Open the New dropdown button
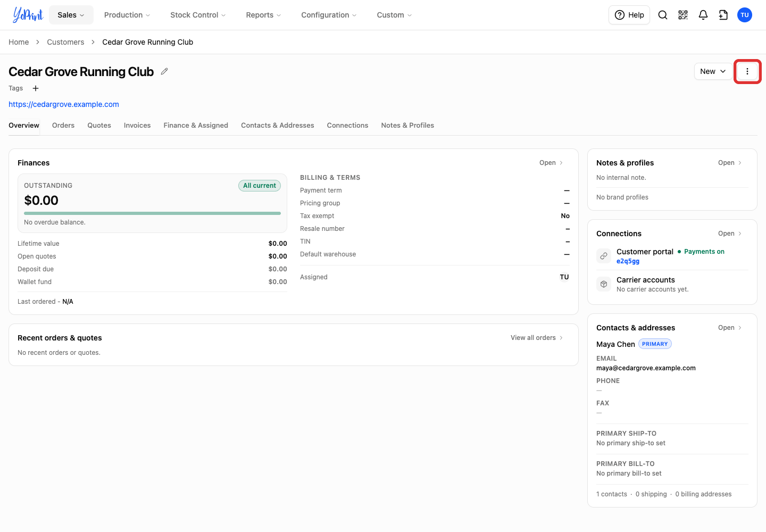This screenshot has width=766, height=532. pyautogui.click(x=713, y=71)
